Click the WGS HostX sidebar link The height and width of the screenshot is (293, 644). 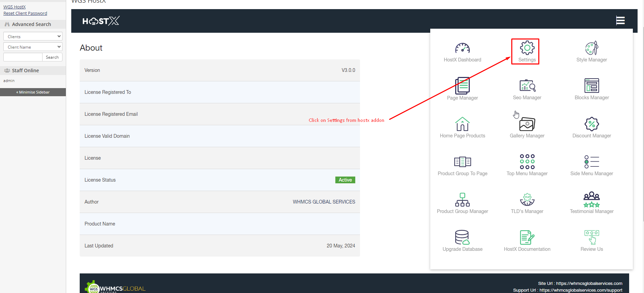pyautogui.click(x=15, y=7)
